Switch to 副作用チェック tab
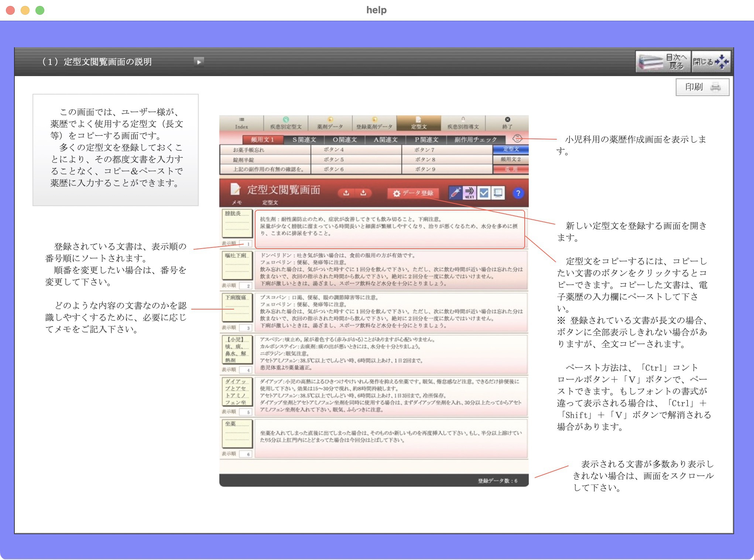Viewport: 754px width, 560px height. [475, 140]
